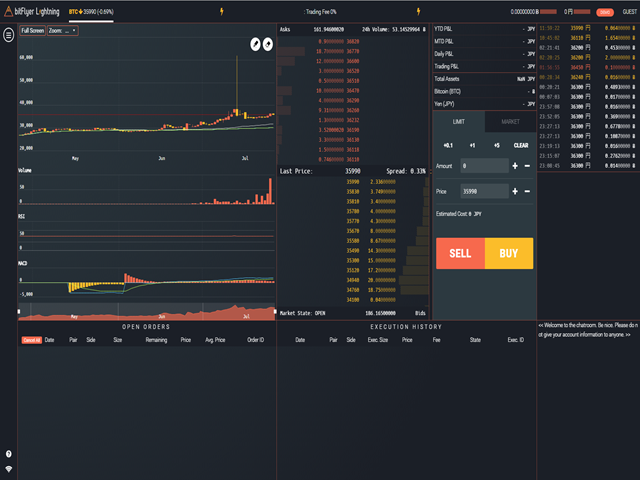Click the CLEAR amount button

(521, 146)
